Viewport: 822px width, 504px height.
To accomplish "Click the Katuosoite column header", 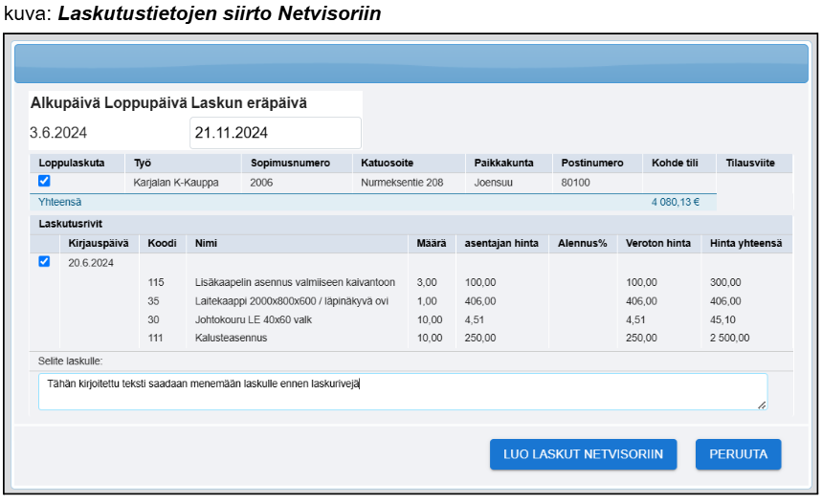I will (x=387, y=164).
